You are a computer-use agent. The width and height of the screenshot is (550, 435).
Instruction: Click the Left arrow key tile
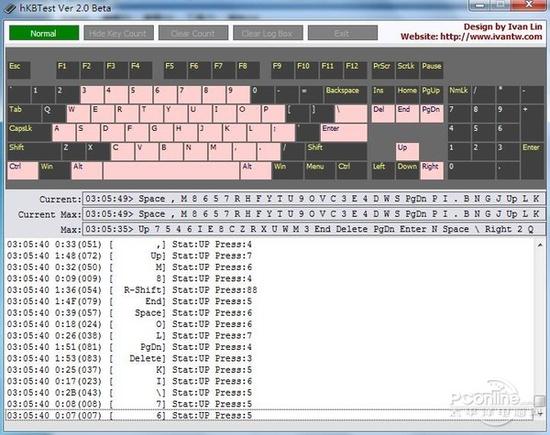(x=383, y=170)
